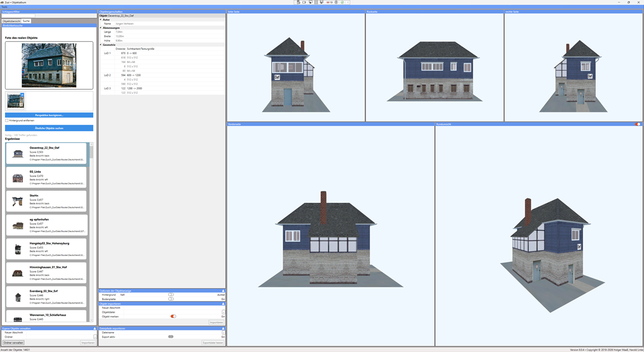Collapse the Eigene Objekte verwalten panel

[x=94, y=328]
